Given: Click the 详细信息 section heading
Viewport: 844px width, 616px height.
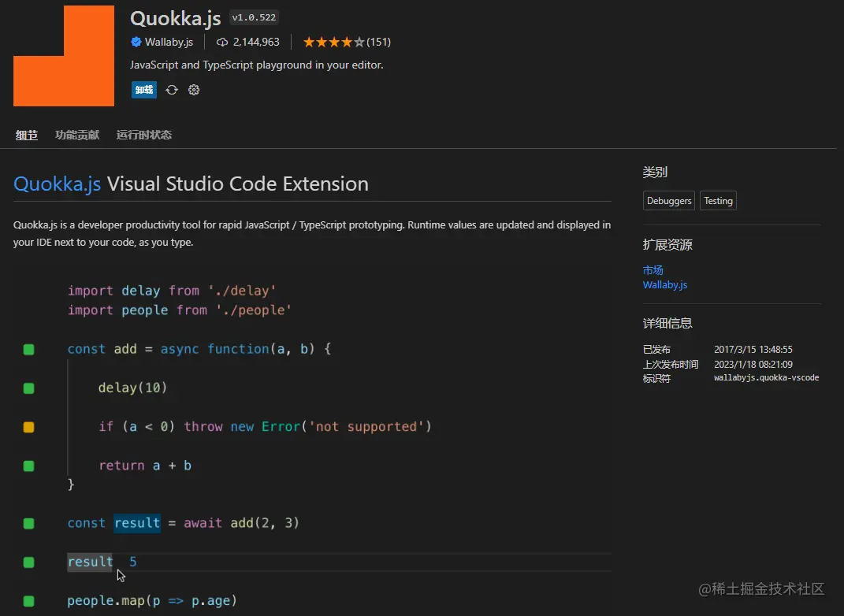Looking at the screenshot, I should point(667,323).
